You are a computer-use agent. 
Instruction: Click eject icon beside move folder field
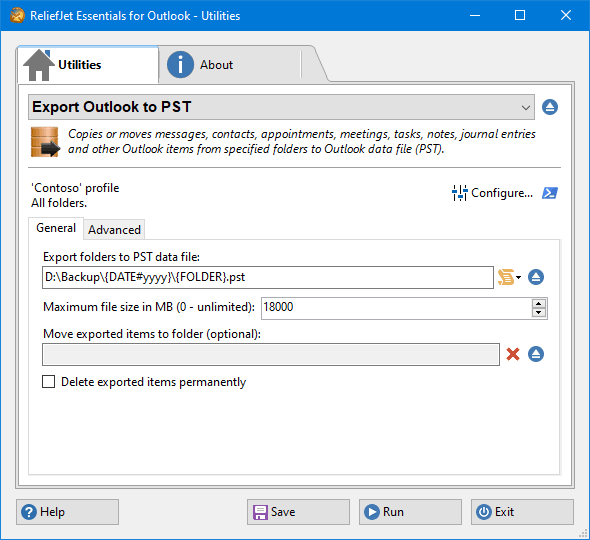(x=536, y=354)
